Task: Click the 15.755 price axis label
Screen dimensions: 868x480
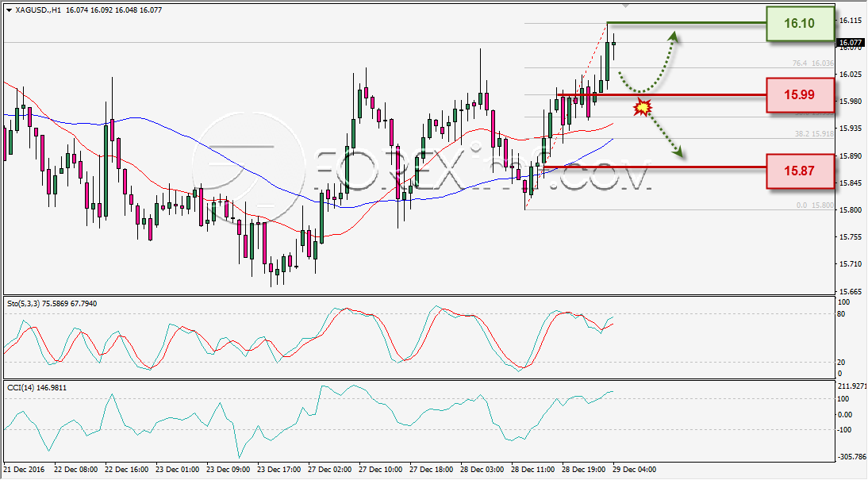Action: pos(850,237)
